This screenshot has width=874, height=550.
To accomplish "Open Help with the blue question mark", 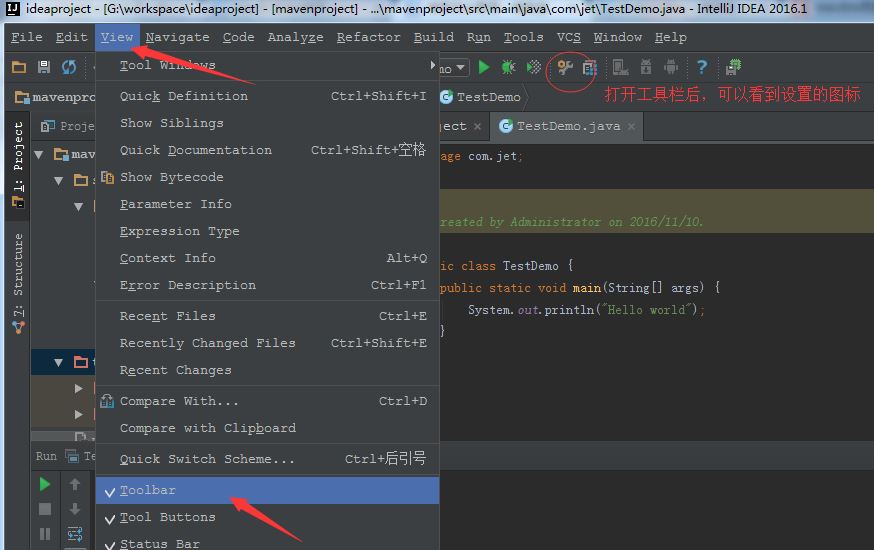I will coord(702,67).
